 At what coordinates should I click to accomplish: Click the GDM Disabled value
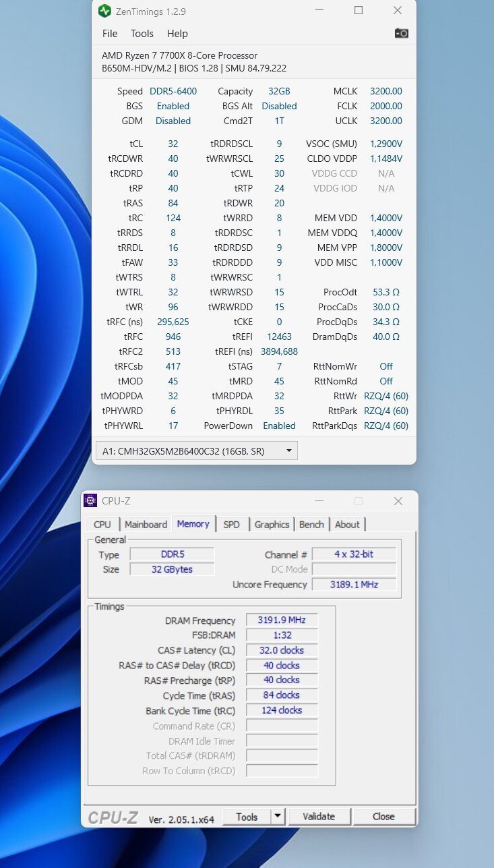[173, 121]
